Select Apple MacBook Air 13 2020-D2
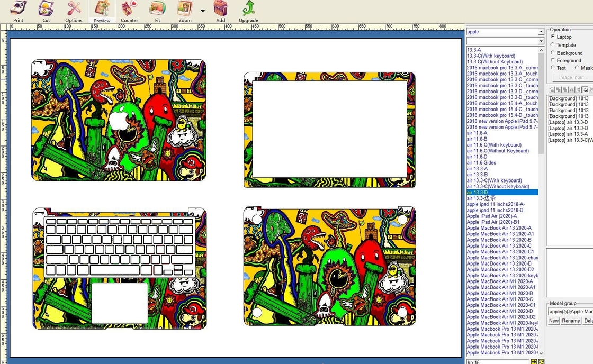593x364 pixels. click(x=500, y=269)
